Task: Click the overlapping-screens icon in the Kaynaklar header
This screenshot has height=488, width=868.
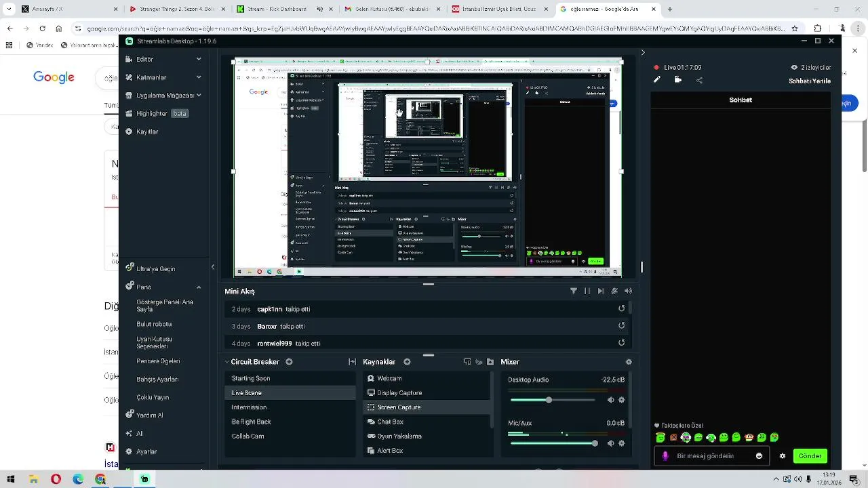Action: (467, 362)
